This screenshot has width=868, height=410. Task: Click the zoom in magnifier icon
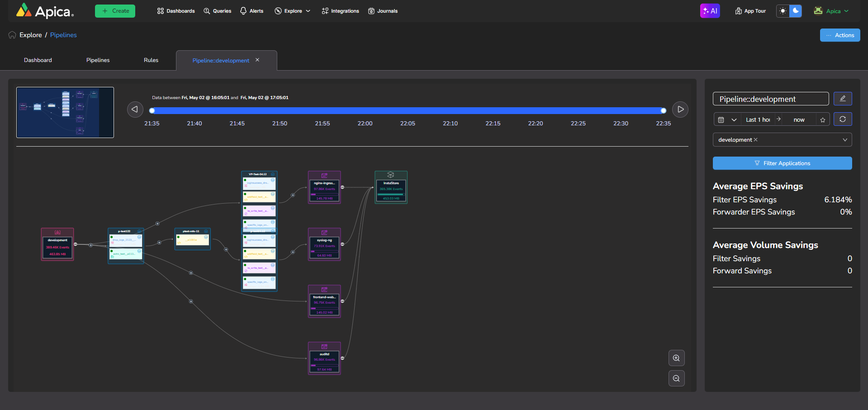(x=676, y=358)
